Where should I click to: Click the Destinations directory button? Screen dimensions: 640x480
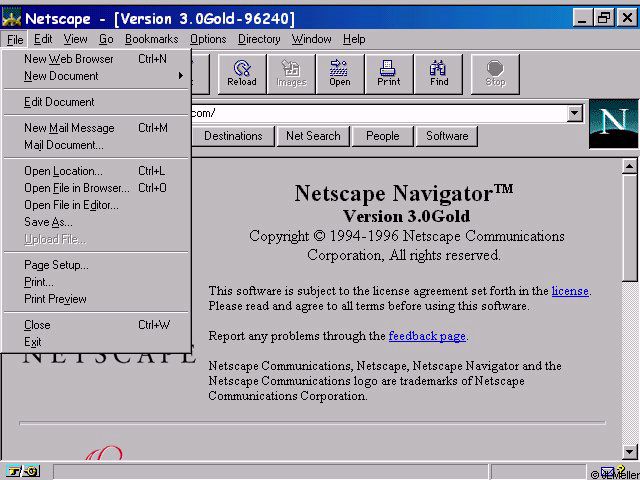pos(233,136)
